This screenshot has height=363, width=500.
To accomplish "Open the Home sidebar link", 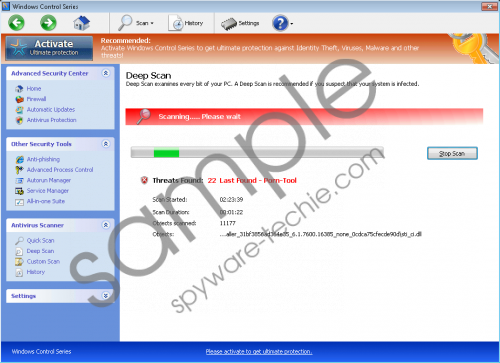I will tap(34, 89).
